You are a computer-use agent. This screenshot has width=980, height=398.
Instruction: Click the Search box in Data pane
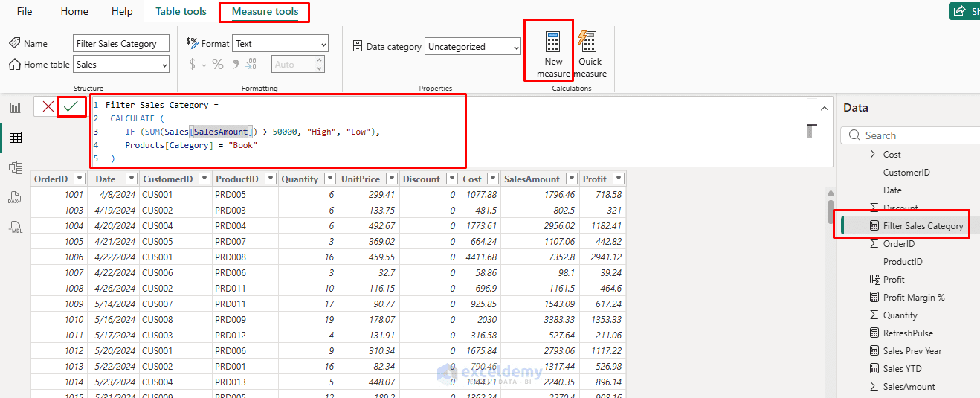click(x=911, y=135)
